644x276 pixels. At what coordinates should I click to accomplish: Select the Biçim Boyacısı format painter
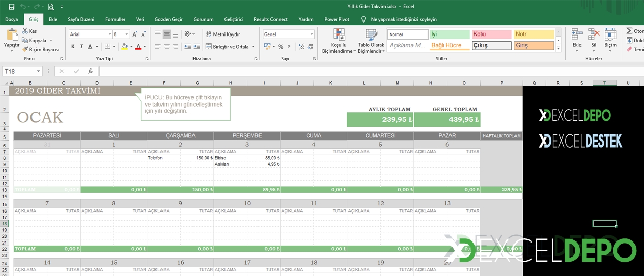41,50
